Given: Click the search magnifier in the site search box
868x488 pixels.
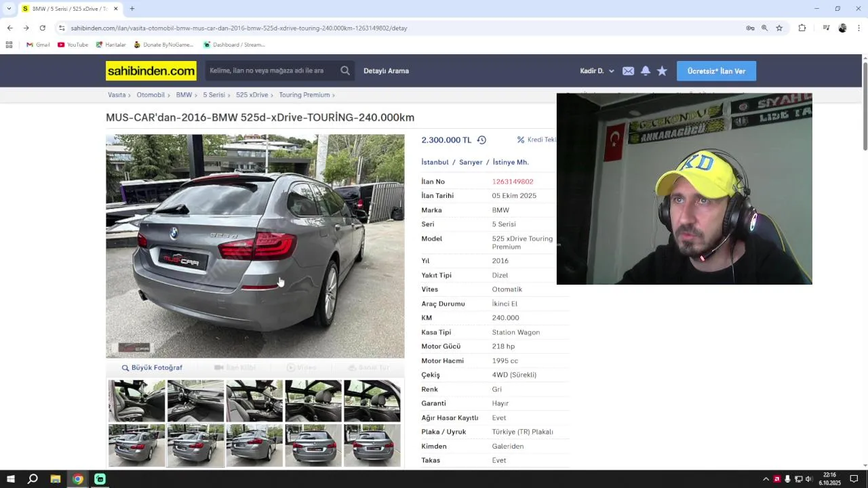Looking at the screenshot, I should click(x=345, y=70).
